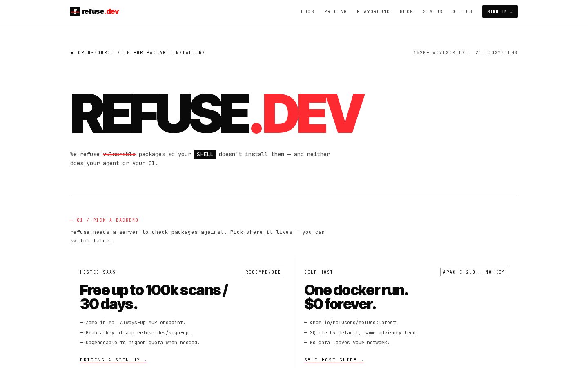Screen dimensions: 588x368
Task: Visit the Blog from the top nav
Action: (x=406, y=11)
